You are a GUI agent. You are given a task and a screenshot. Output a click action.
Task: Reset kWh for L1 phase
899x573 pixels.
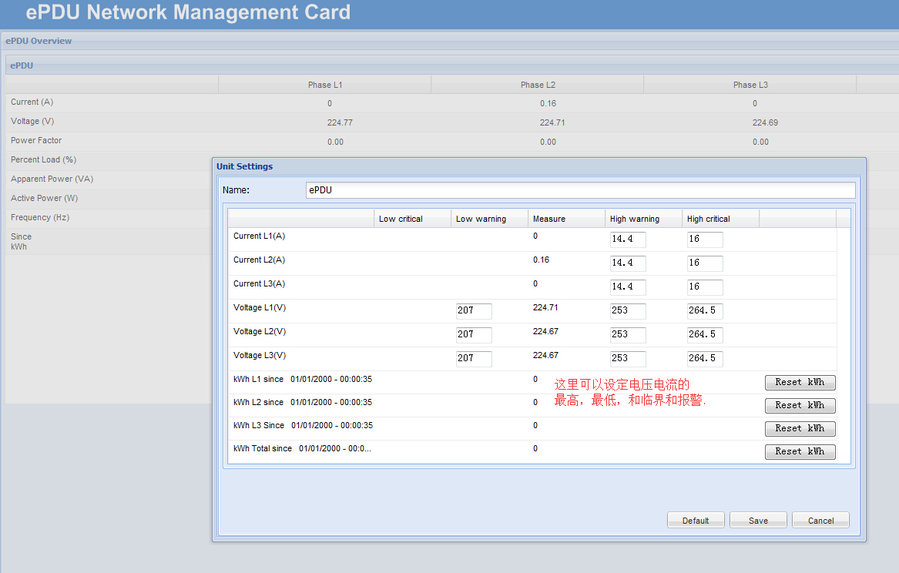coord(800,383)
